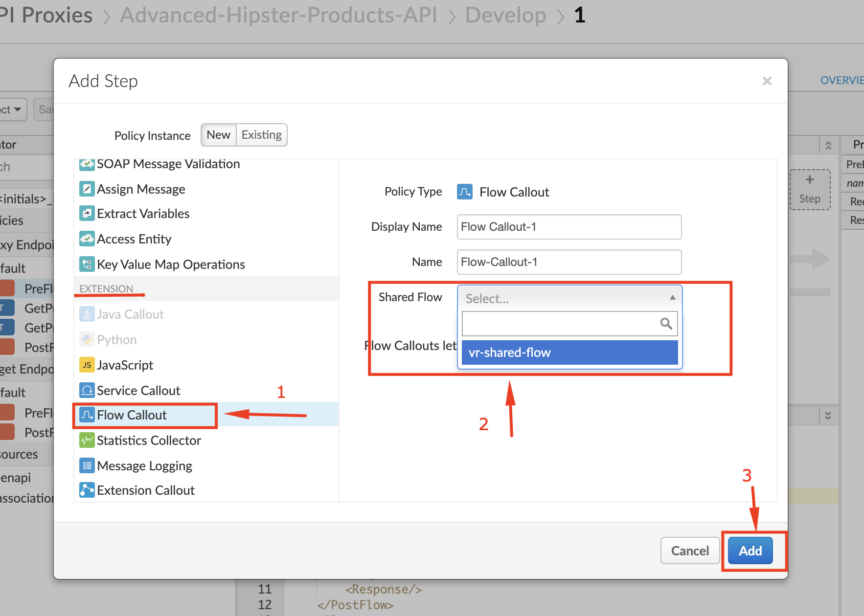Click the Shared Flow search field
The width and height of the screenshot is (864, 616).
click(569, 324)
